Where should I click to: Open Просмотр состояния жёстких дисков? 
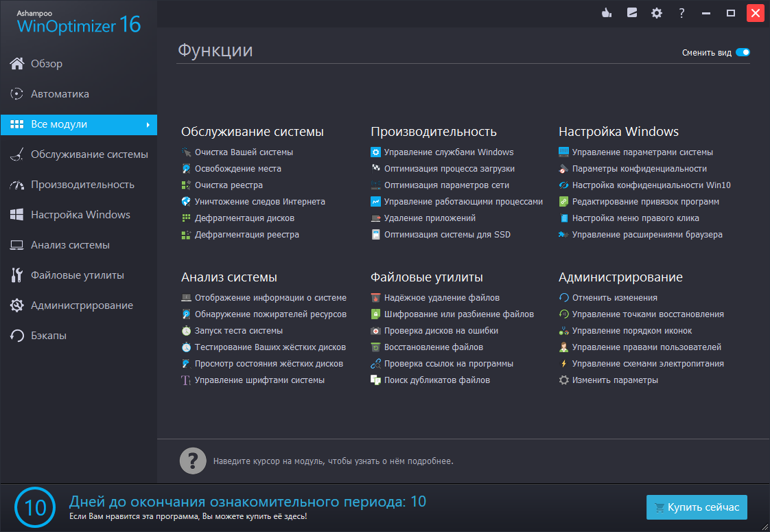coord(269,364)
